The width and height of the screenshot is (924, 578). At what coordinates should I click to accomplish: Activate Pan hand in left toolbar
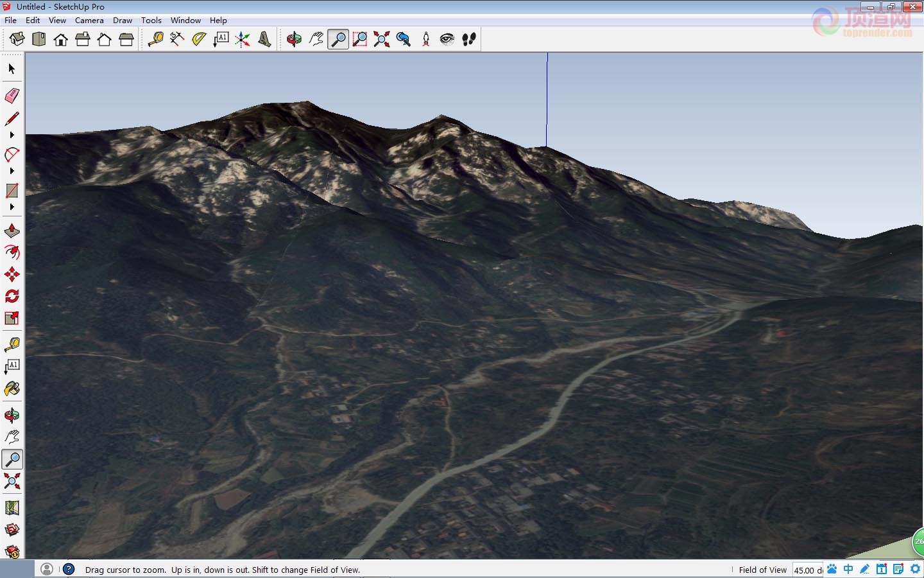[12, 437]
